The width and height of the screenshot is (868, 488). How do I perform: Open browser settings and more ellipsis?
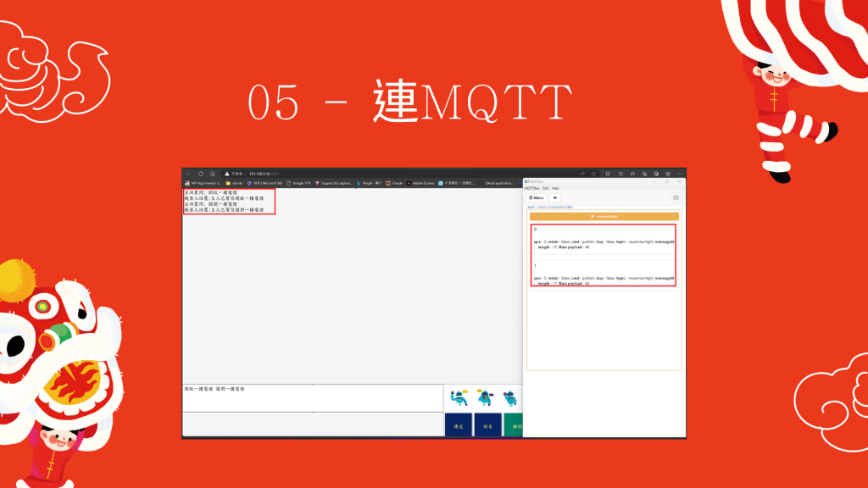[x=680, y=174]
